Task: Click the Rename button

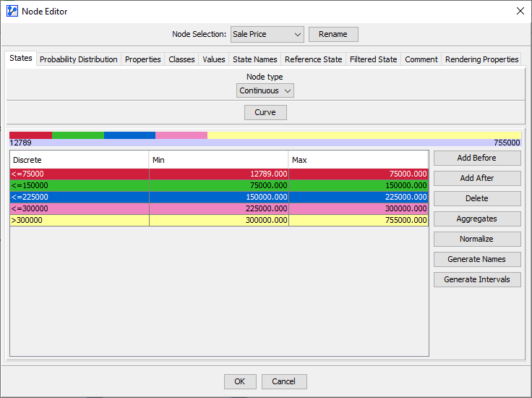Action: tap(333, 34)
